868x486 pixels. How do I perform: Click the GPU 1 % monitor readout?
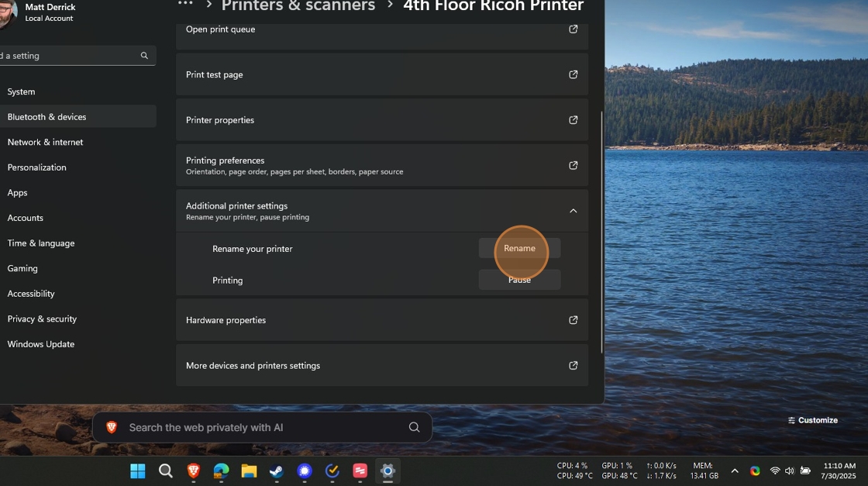coord(617,466)
